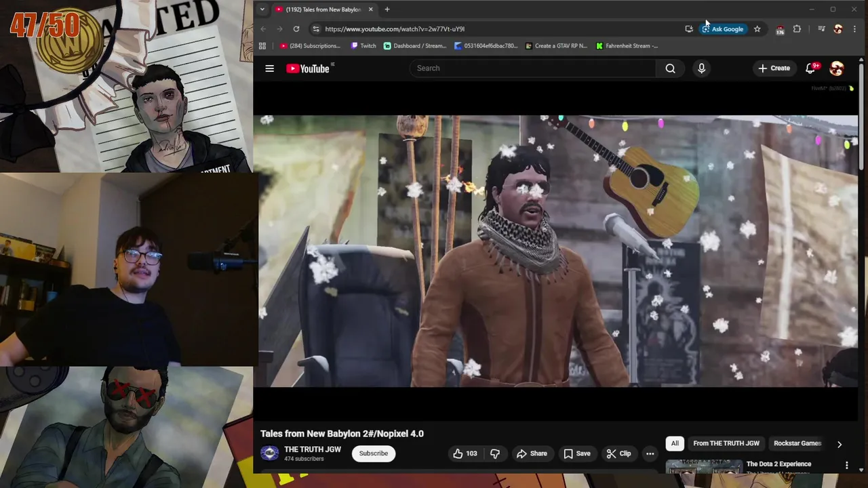Open THE TRUTH JGW channel name link

[x=313, y=449]
